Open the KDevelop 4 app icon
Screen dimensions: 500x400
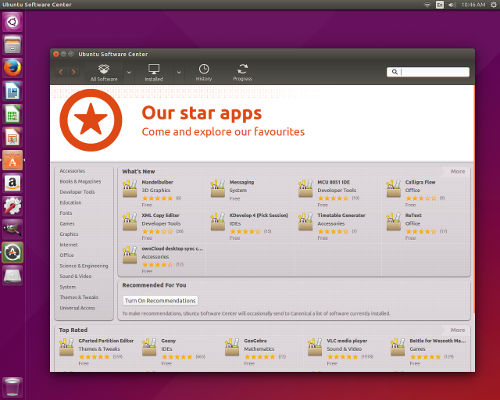tap(218, 222)
